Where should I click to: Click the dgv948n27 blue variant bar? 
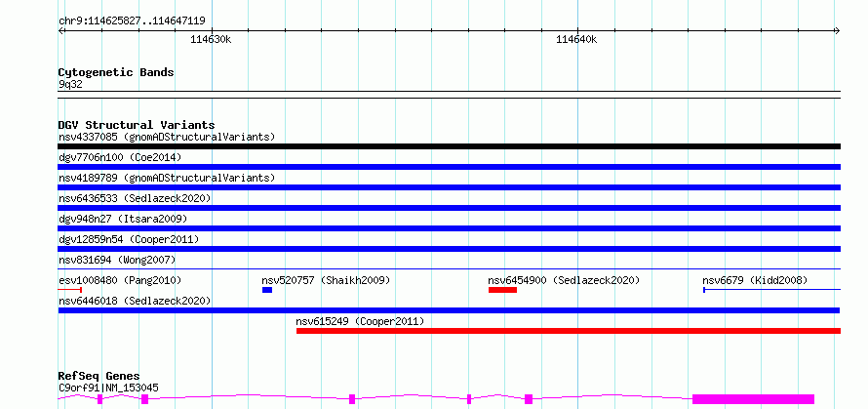pos(449,228)
